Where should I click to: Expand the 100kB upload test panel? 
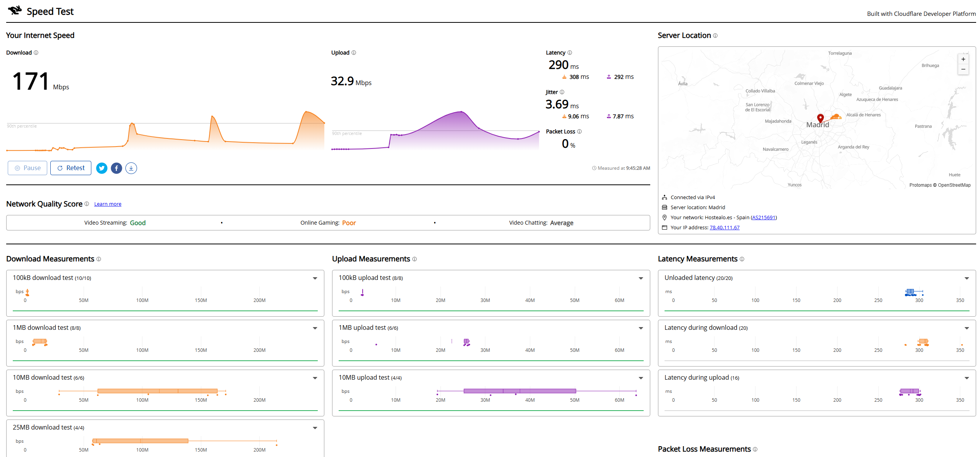(641, 278)
